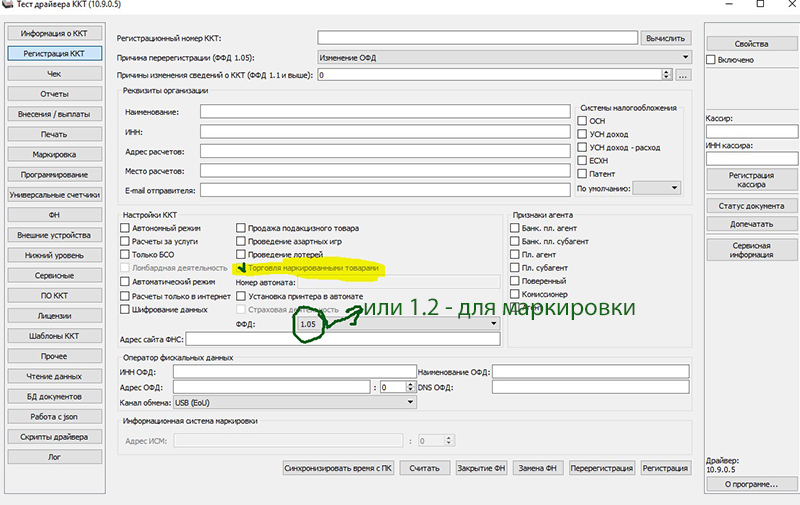This screenshot has width=800, height=505.
Task: Open the Лицензии sidebar section
Action: pos(54,314)
